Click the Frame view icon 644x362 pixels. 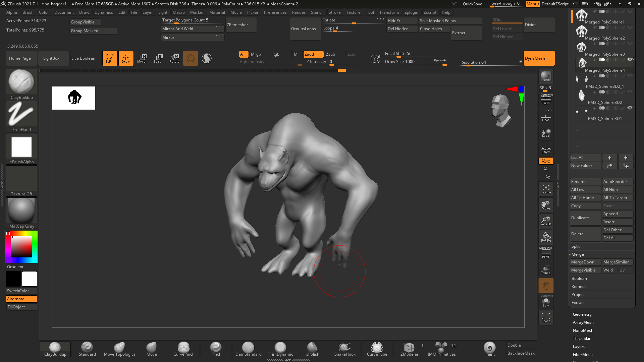point(546,189)
